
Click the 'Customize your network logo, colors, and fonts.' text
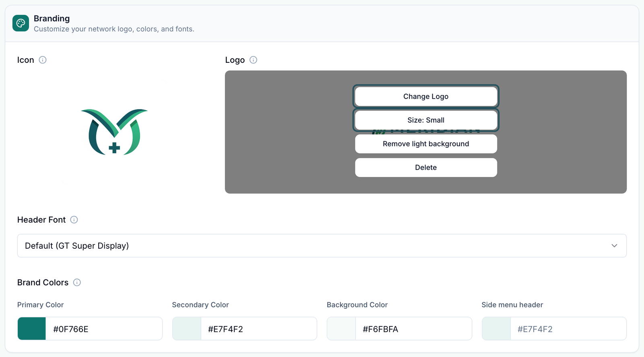click(x=114, y=29)
